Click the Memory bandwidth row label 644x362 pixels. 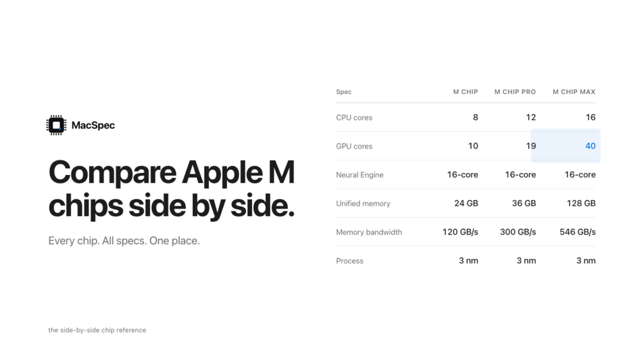coord(369,233)
